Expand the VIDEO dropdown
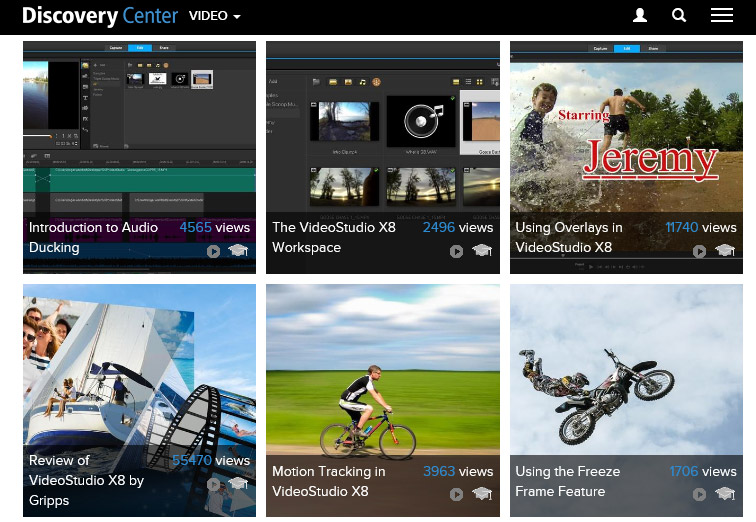756x522 pixels. pyautogui.click(x=215, y=16)
